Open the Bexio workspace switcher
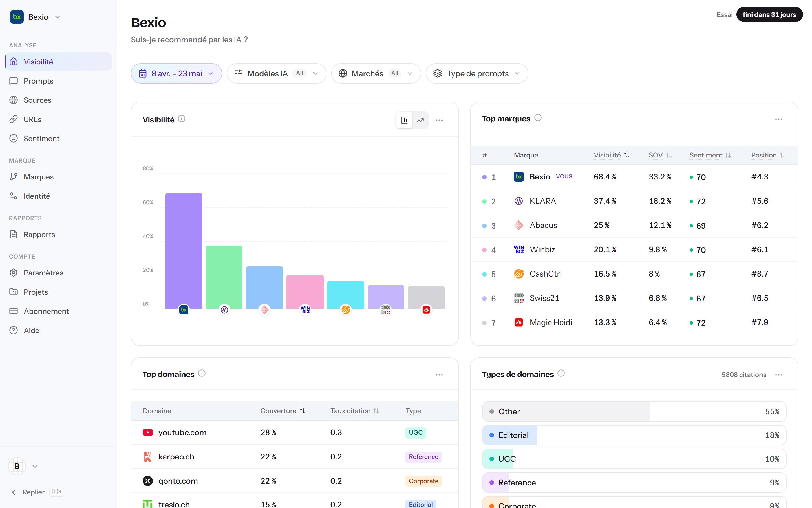This screenshot has height=508, width=812. click(36, 17)
